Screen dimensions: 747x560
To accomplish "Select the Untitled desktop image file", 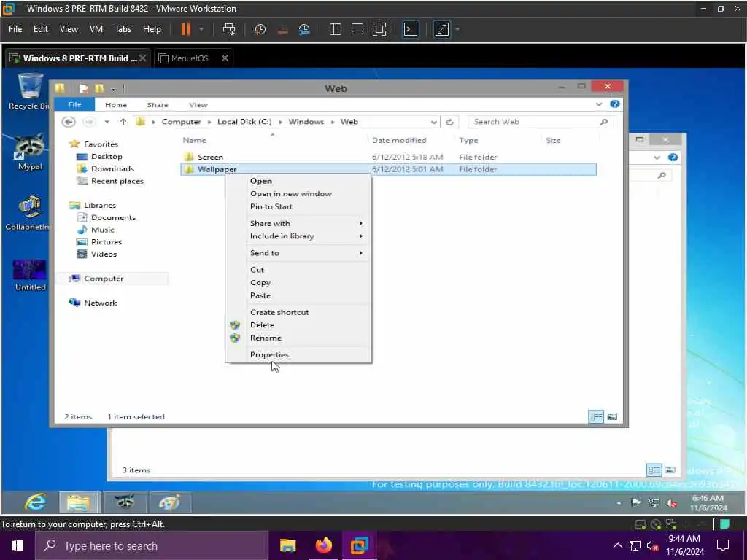I will (30, 275).
